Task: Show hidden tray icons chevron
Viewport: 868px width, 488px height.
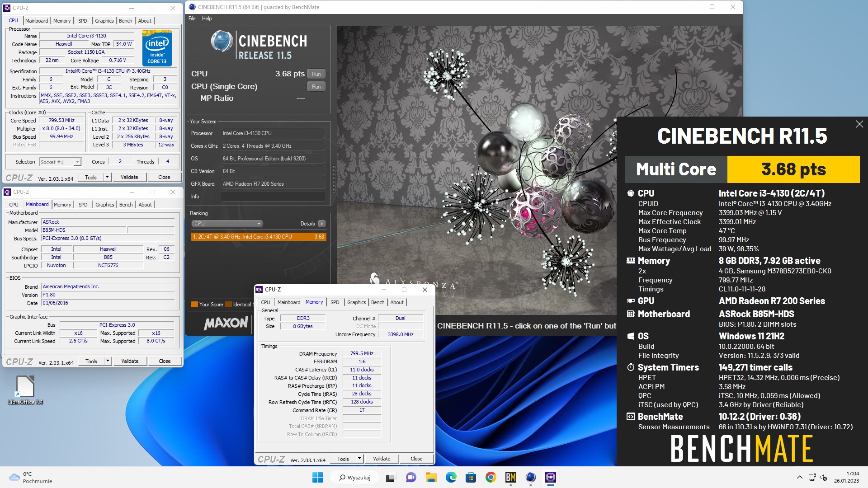Action: (x=799, y=477)
